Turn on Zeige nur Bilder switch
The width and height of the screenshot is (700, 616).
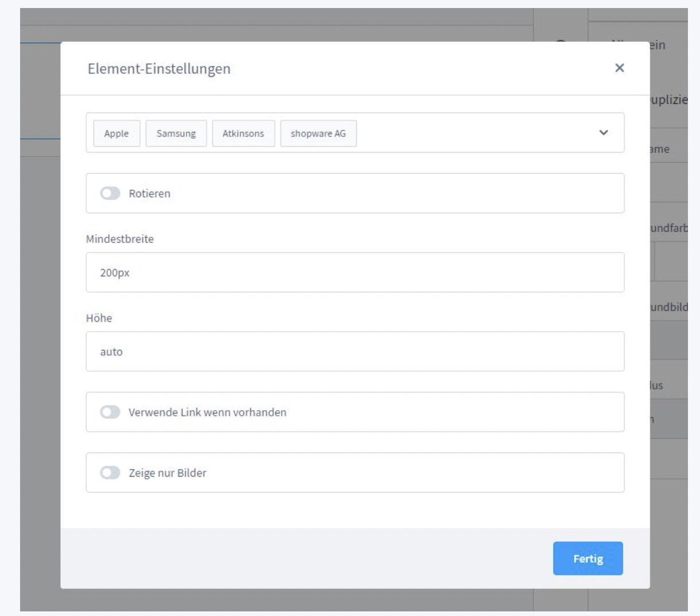[x=110, y=473]
